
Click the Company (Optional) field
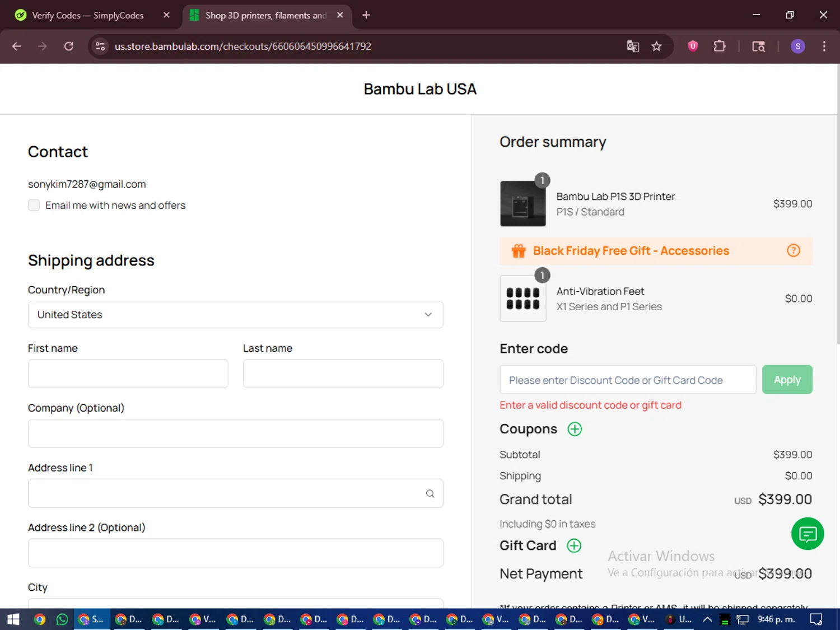236,433
